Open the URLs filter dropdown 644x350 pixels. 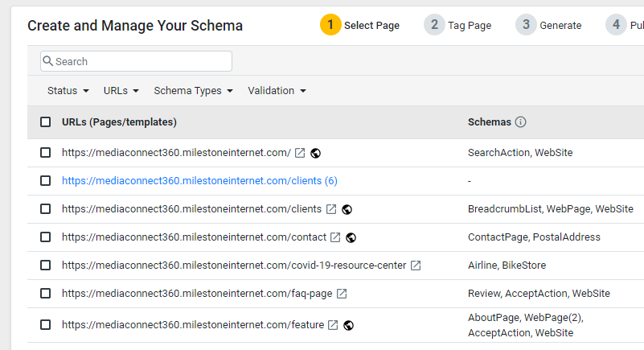pos(121,90)
